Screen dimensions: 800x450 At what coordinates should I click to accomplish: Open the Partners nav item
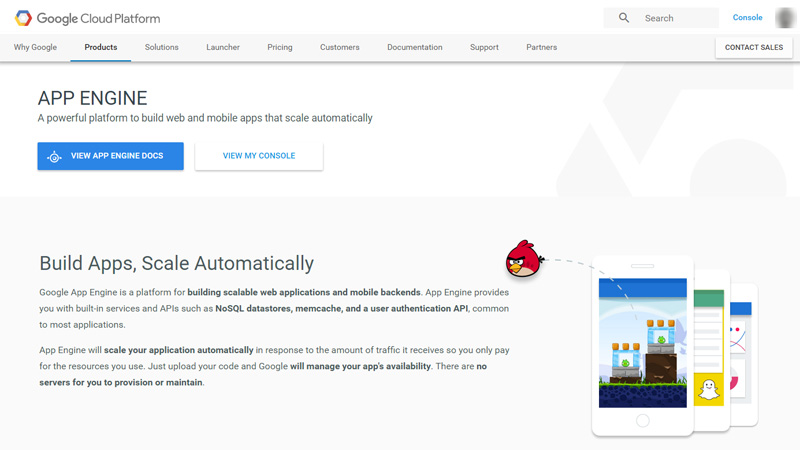point(541,47)
